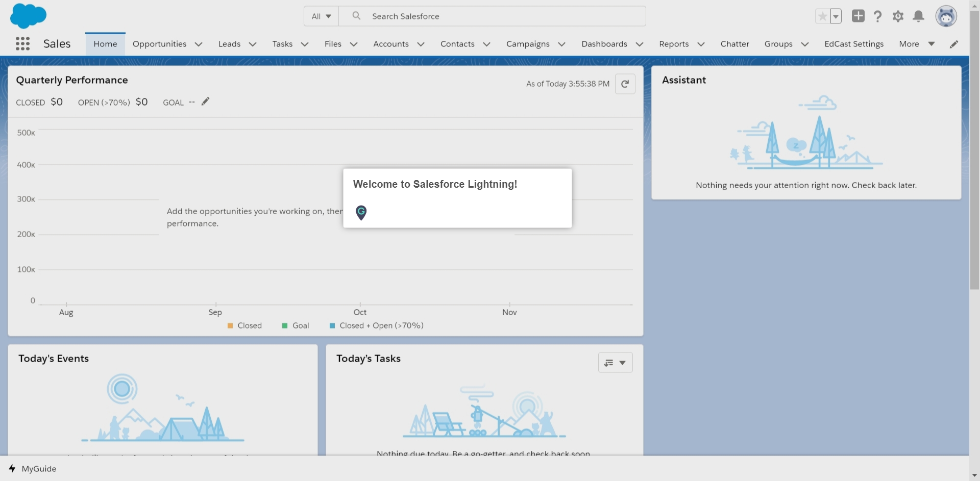Expand the Dashboards tab chevron
The width and height of the screenshot is (980, 481).
(x=639, y=44)
